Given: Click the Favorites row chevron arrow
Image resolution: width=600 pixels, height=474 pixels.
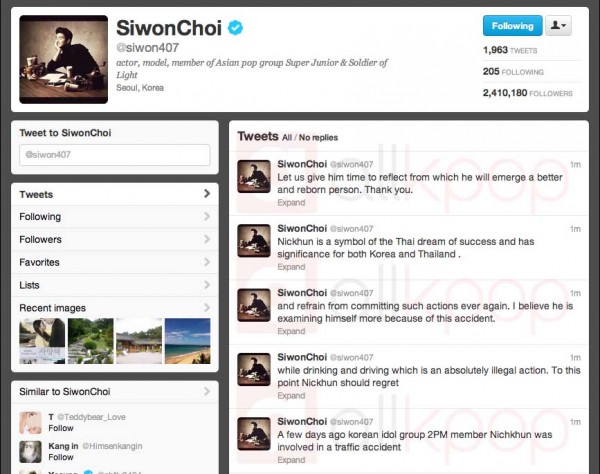Looking at the screenshot, I should point(207,262).
